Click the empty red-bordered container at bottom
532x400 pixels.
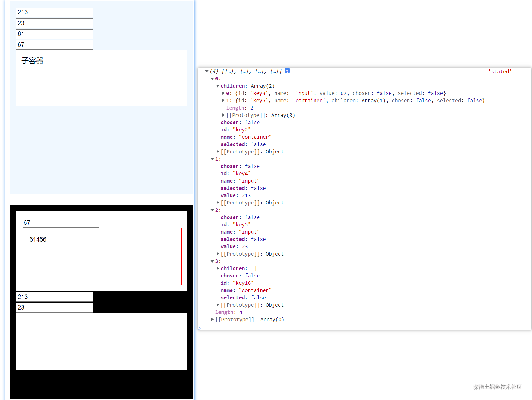coord(102,341)
